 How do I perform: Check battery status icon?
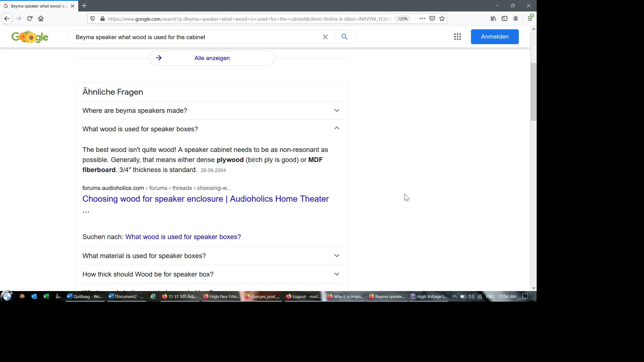463,296
